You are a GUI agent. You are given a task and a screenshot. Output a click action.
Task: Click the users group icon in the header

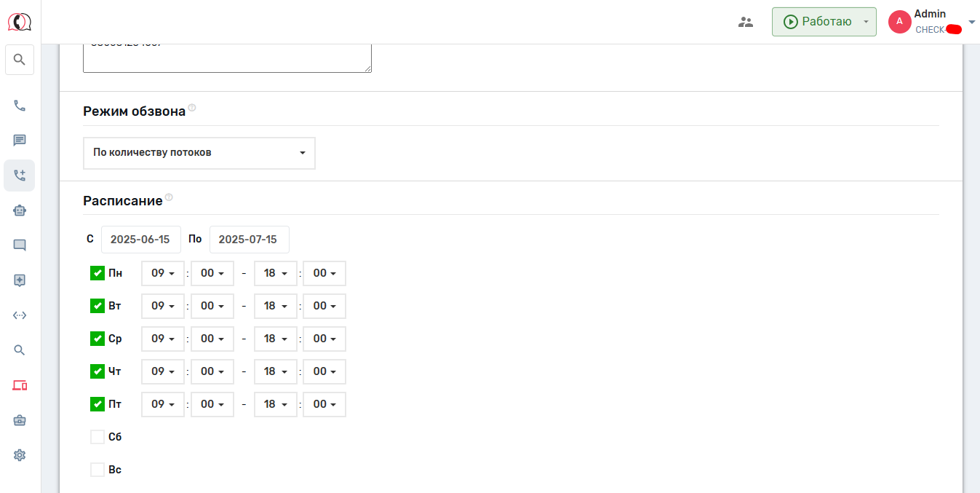click(x=746, y=22)
